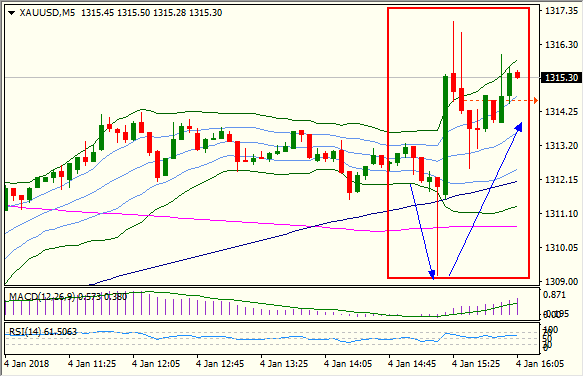Click the 1309.00 price scale label
This screenshot has height=377, width=584.
tap(562, 281)
